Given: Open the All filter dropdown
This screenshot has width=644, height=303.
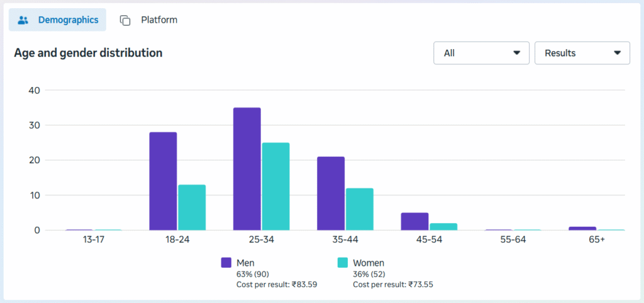Looking at the screenshot, I should coord(481,53).
